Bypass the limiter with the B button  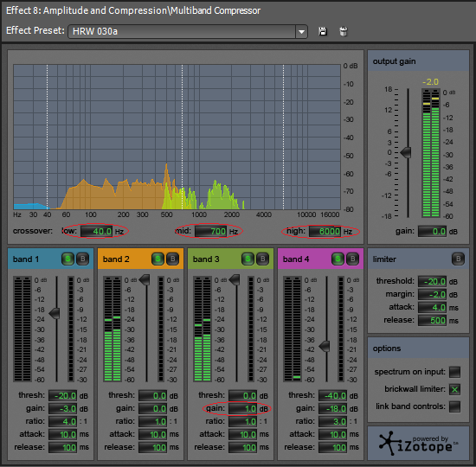coord(458,259)
